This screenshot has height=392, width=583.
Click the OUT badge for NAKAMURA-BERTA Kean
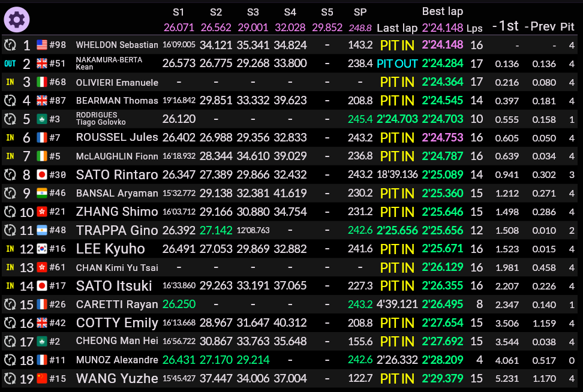pos(10,64)
